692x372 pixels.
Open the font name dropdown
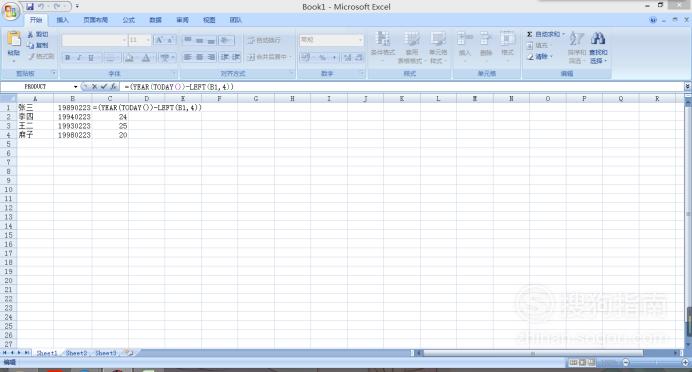click(124, 40)
